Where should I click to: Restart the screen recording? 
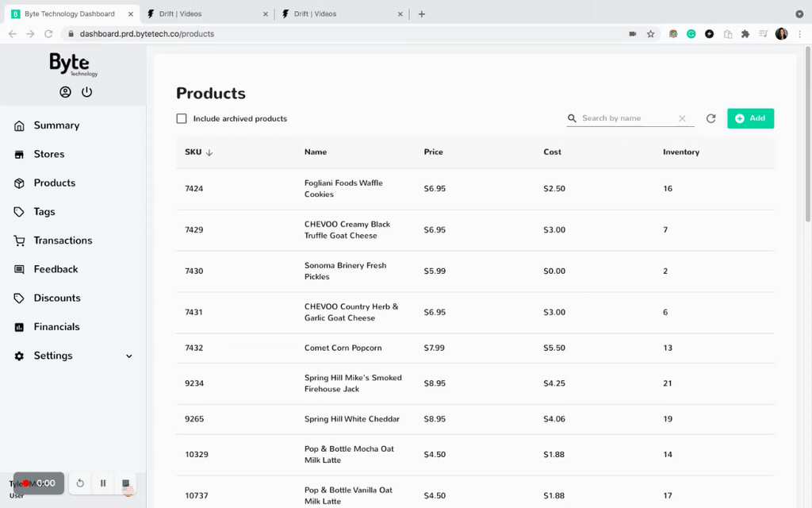pyautogui.click(x=80, y=483)
